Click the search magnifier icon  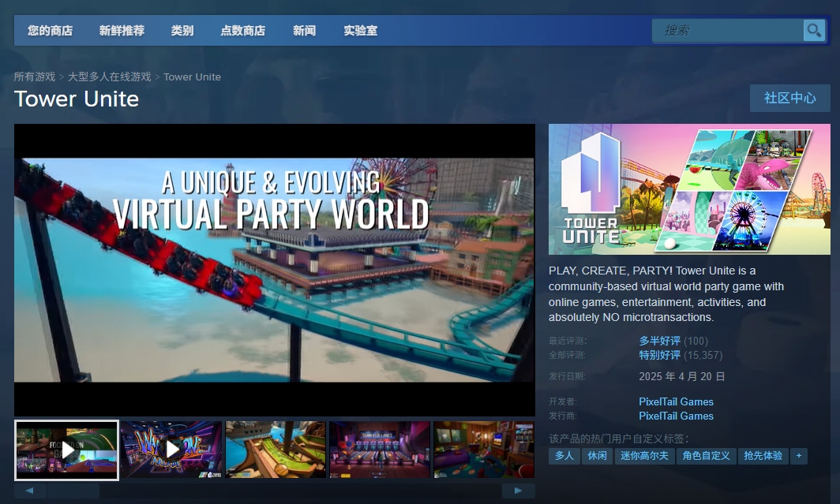pos(815,30)
